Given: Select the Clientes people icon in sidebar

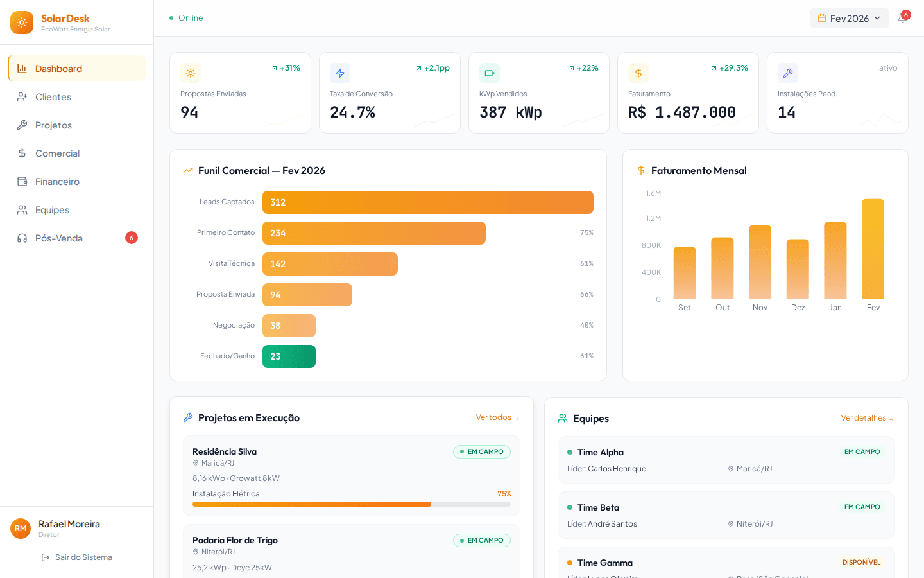Looking at the screenshot, I should 21,96.
